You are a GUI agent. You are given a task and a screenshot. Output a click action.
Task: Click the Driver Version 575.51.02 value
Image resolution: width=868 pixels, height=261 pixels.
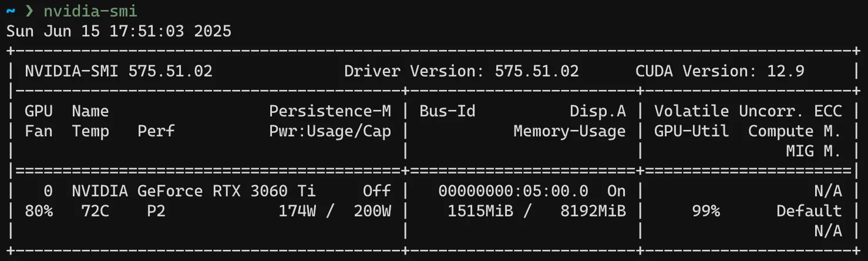click(462, 72)
